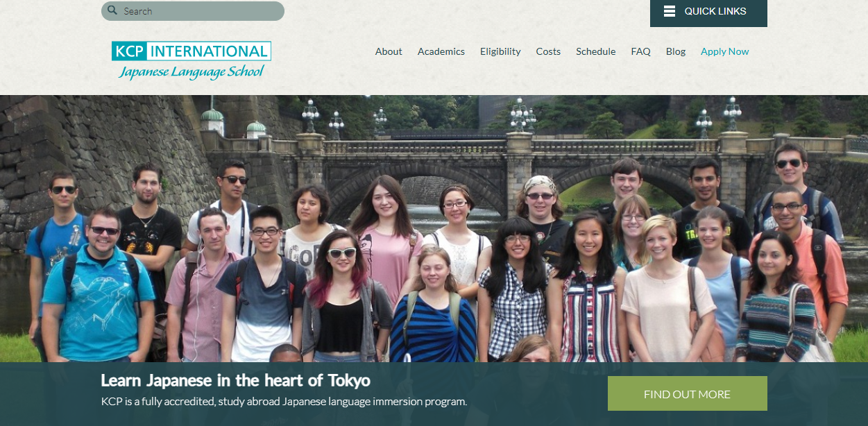The width and height of the screenshot is (868, 426).
Task: Open the Blog link
Action: [676, 51]
